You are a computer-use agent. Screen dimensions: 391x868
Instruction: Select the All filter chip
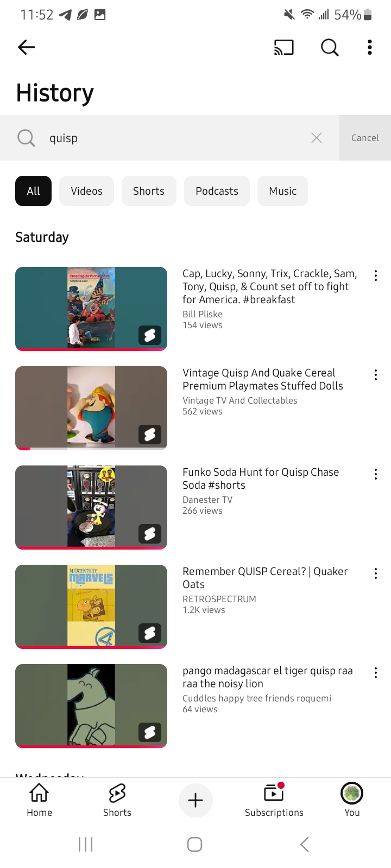[33, 191]
